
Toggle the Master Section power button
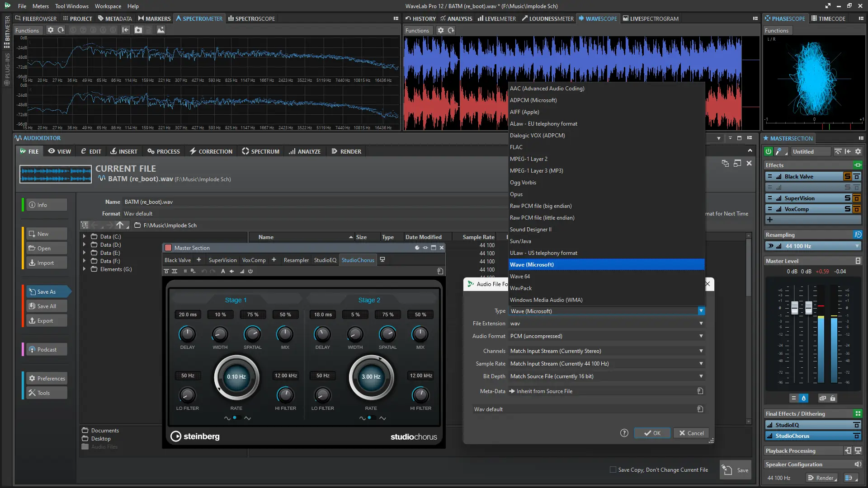(x=768, y=152)
